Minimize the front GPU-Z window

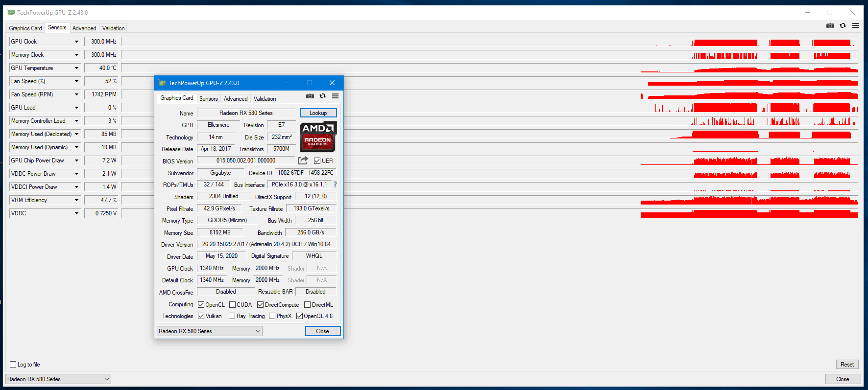288,83
